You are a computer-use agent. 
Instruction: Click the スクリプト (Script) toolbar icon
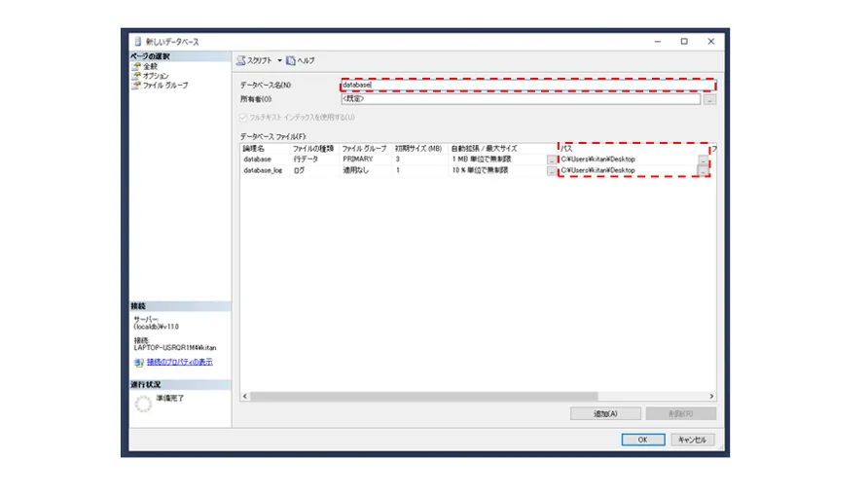click(241, 60)
